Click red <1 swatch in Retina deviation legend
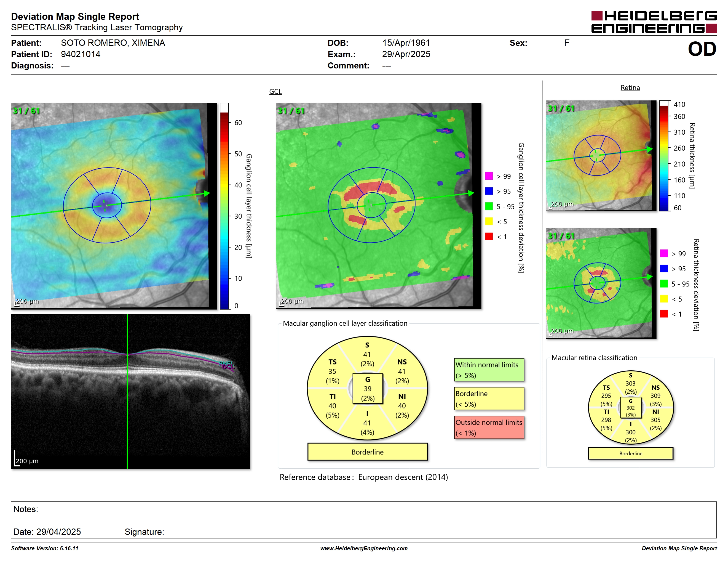This screenshot has width=728, height=563. click(x=664, y=314)
